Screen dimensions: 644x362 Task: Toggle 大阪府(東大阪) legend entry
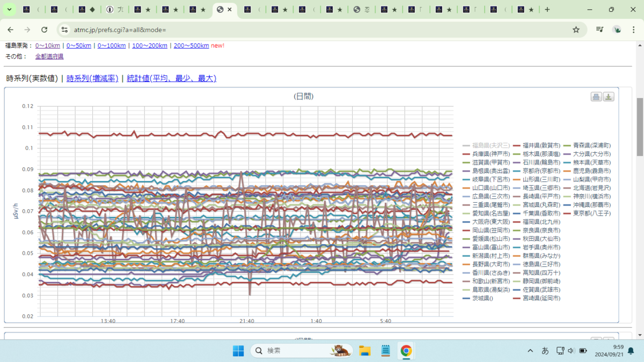pyautogui.click(x=486, y=221)
